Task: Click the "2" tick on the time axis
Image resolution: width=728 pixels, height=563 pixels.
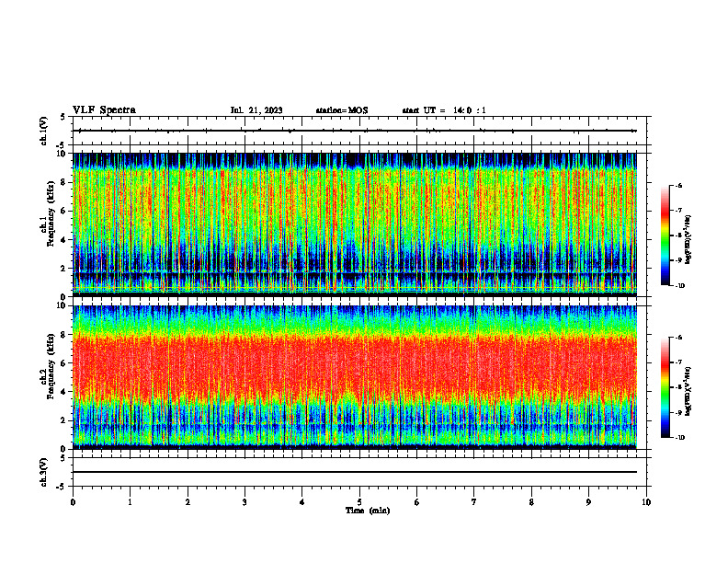Action: [x=188, y=502]
